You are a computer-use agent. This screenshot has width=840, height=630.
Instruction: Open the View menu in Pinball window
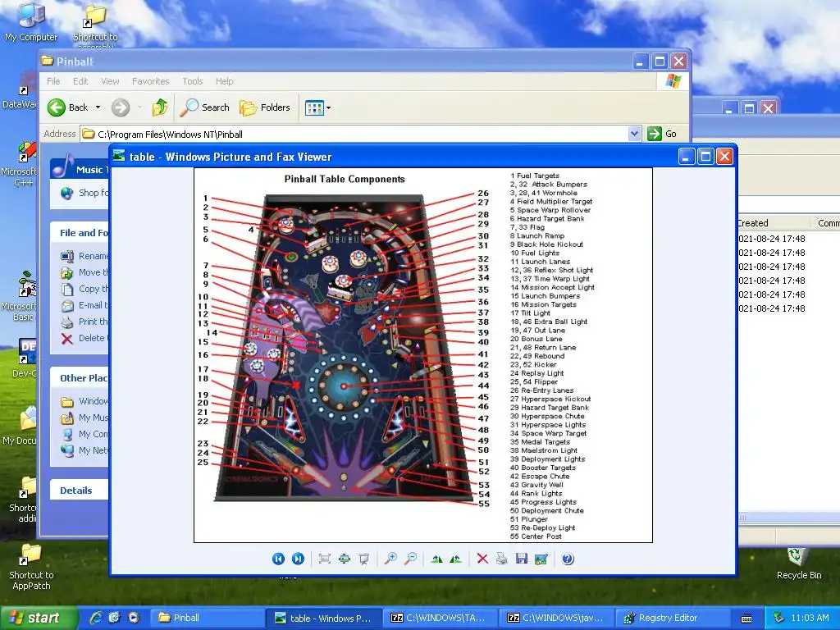[111, 81]
